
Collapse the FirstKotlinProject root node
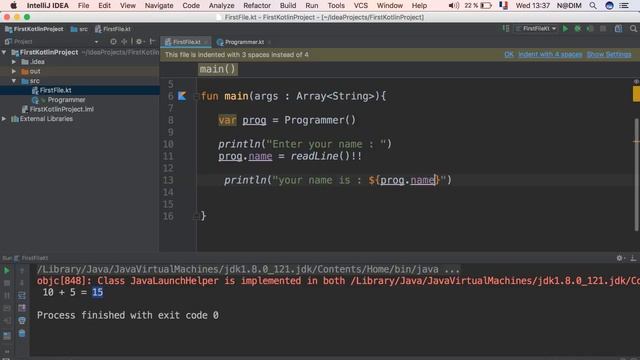click(x=4, y=52)
